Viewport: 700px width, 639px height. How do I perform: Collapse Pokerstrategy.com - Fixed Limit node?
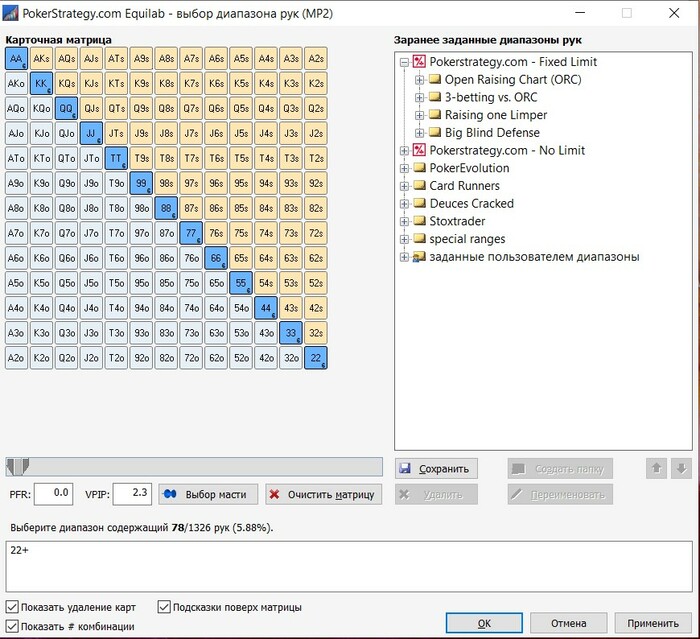click(404, 62)
